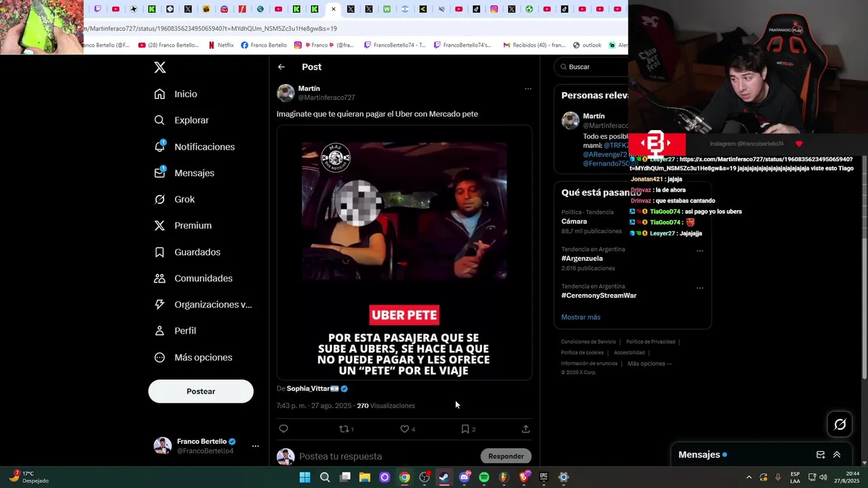The width and height of the screenshot is (868, 488).
Task: Click the repost icon under the post
Action: 344,428
